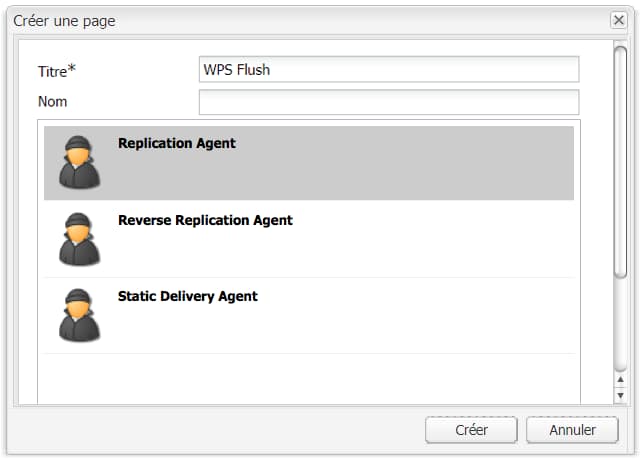This screenshot has height=463, width=642.
Task: Click the Nom field label
Action: (x=52, y=102)
